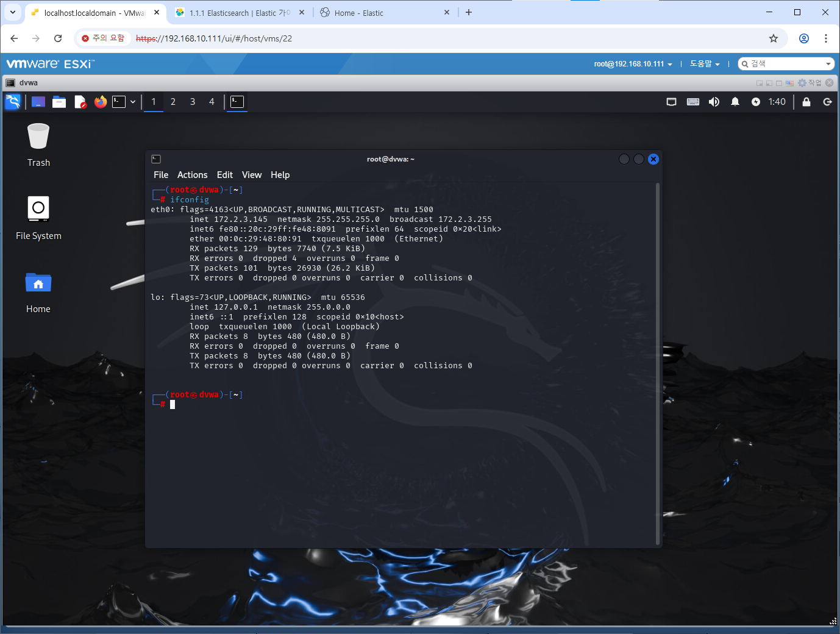This screenshot has height=634, width=840.
Task: Click the VMware ESXi logo
Action: tap(50, 64)
